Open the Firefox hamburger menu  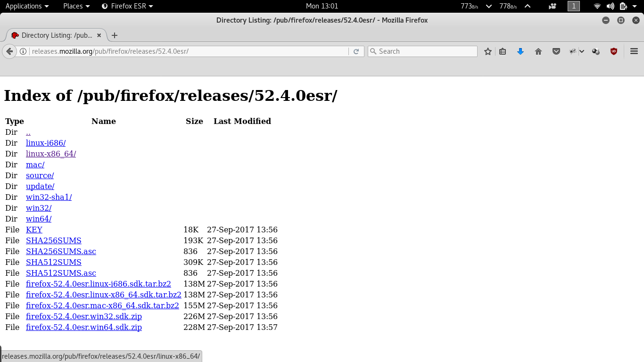634,51
